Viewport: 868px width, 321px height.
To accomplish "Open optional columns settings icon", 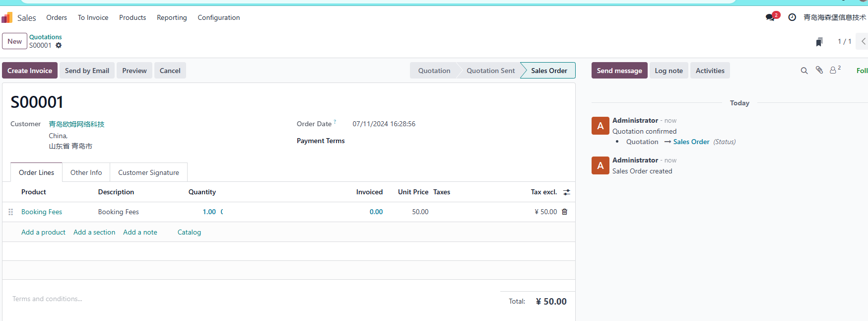I will click(x=567, y=192).
